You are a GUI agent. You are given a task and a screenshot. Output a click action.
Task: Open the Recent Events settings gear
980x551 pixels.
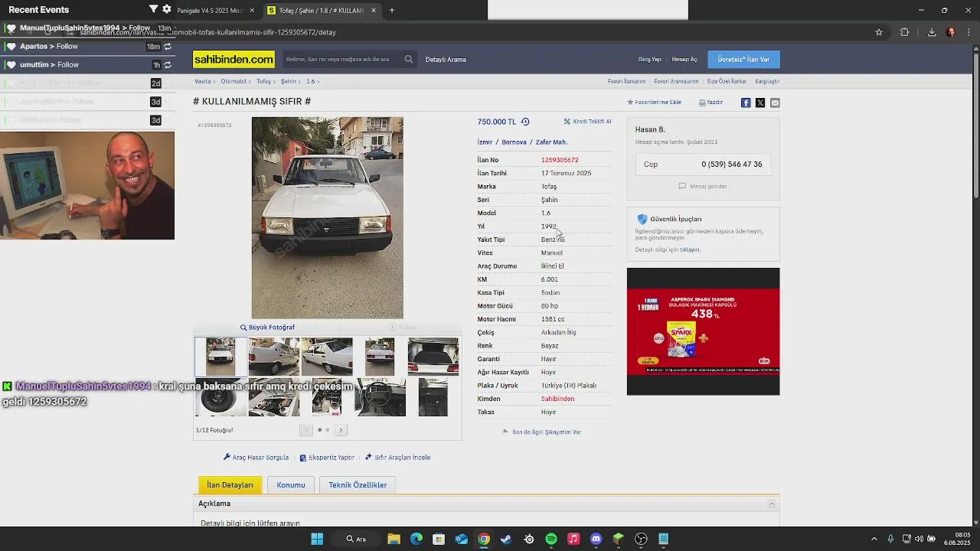[166, 9]
